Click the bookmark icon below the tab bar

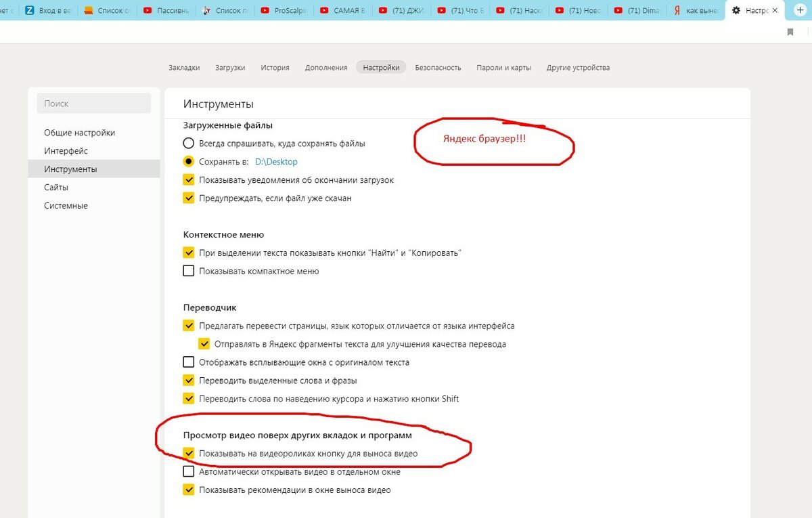pyautogui.click(x=790, y=32)
